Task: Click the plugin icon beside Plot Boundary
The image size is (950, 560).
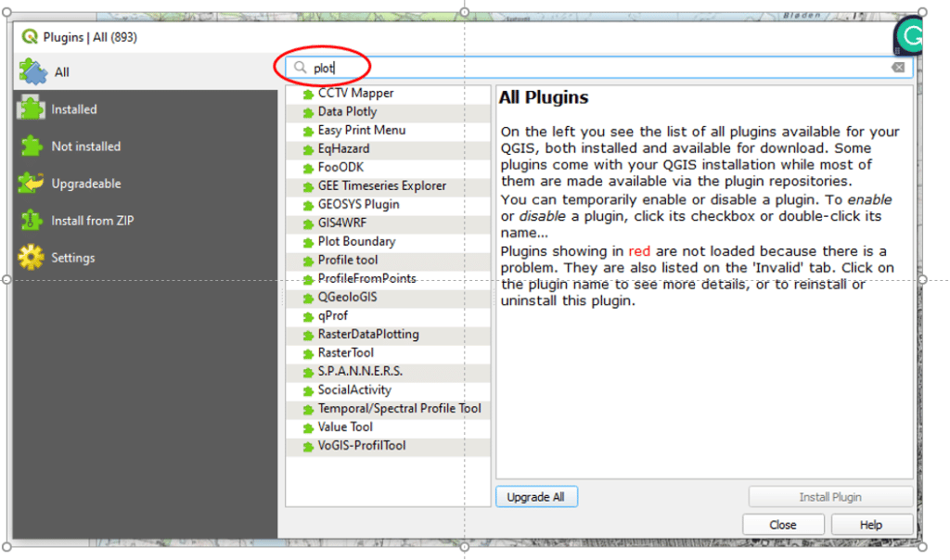Action: point(308,242)
